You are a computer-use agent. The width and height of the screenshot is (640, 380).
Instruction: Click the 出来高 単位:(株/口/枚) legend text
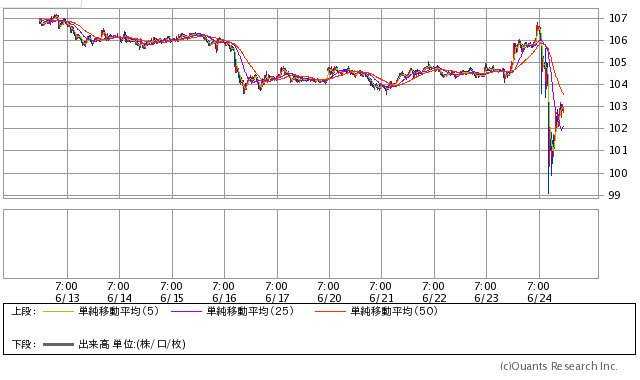tap(132, 344)
